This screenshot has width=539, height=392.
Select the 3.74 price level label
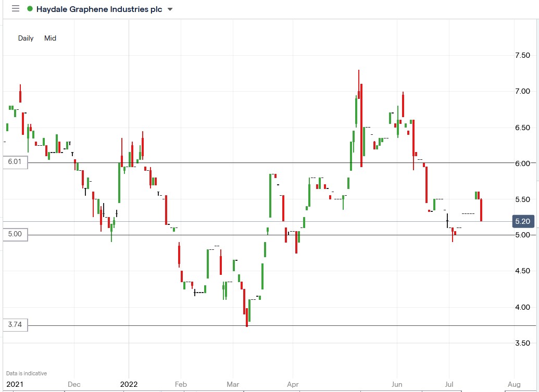tap(14, 324)
